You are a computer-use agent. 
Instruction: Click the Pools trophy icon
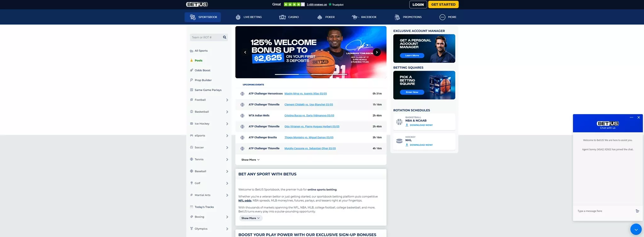[x=191, y=61]
